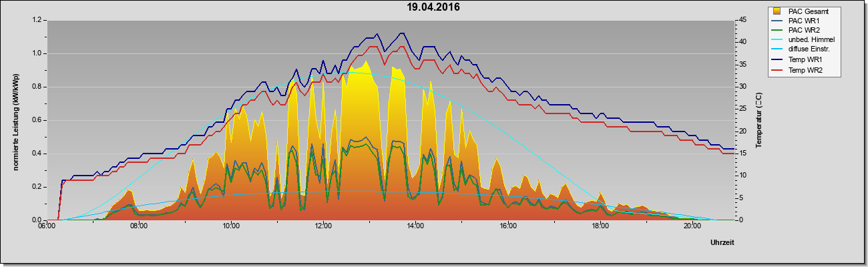This screenshot has width=868, height=267.
Task: Click the Temperatur axis title
Action: point(758,121)
